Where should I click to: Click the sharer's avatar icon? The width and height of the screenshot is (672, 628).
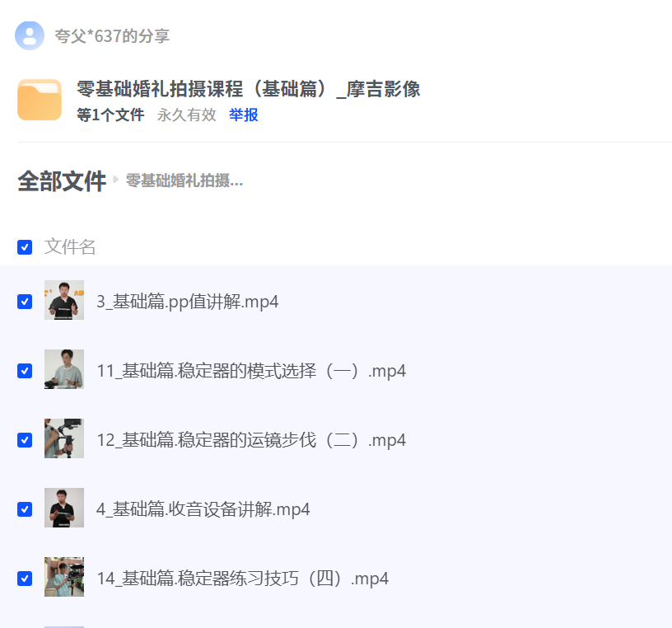(x=30, y=35)
